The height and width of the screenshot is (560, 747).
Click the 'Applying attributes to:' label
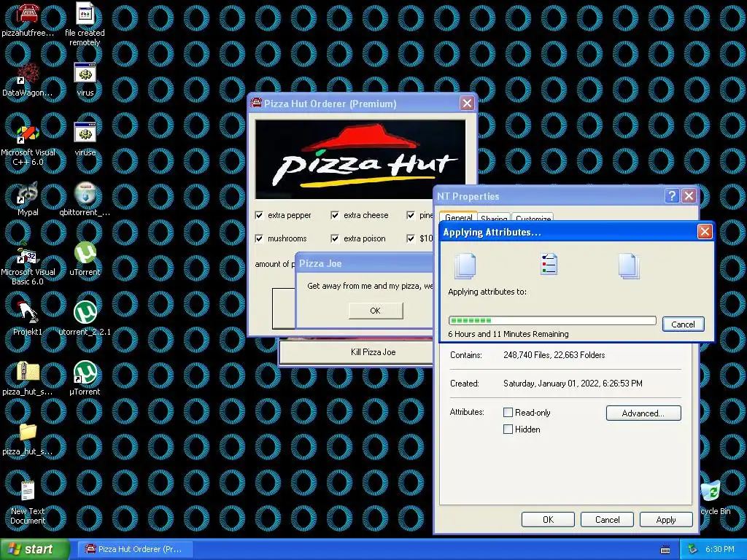pos(487,292)
